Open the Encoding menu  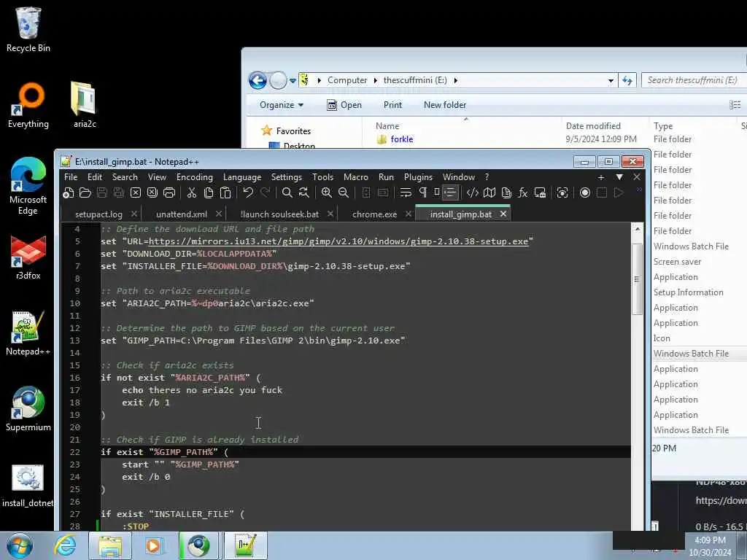(194, 176)
